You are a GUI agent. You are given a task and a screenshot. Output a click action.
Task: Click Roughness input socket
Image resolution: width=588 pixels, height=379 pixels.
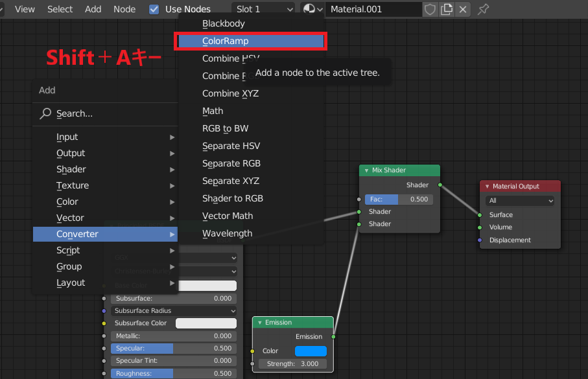[104, 373]
